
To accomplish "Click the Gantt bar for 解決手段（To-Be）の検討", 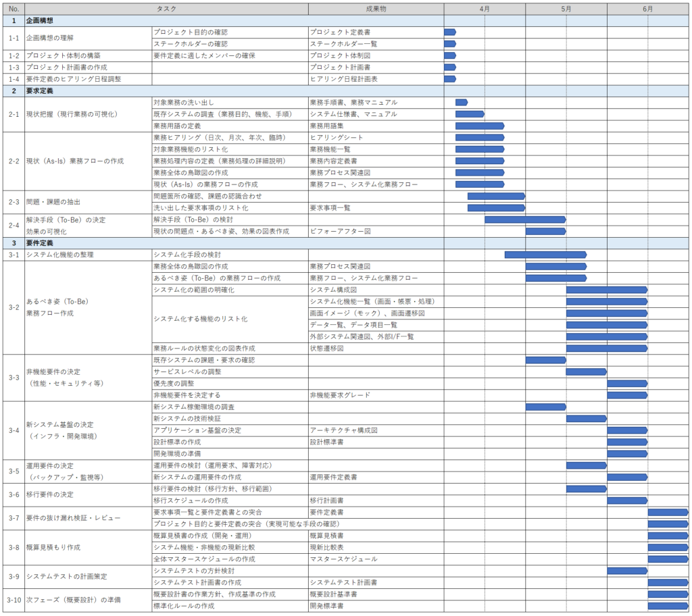I will point(524,220).
